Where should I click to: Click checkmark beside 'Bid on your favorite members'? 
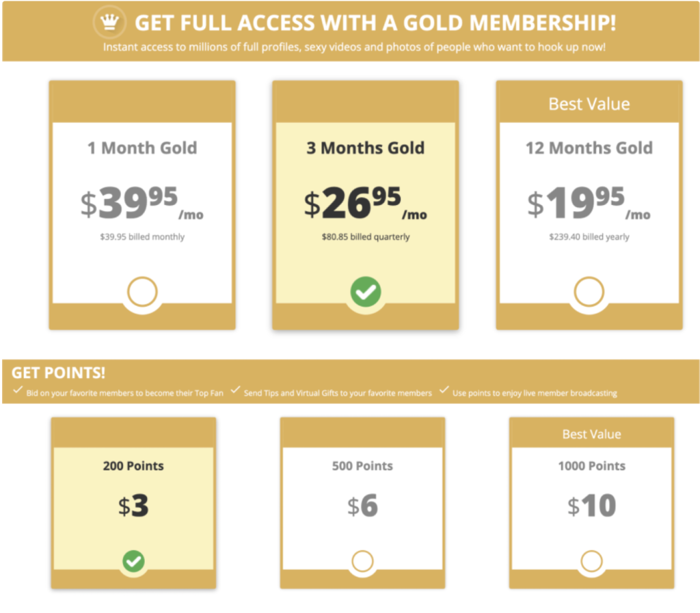[18, 391]
